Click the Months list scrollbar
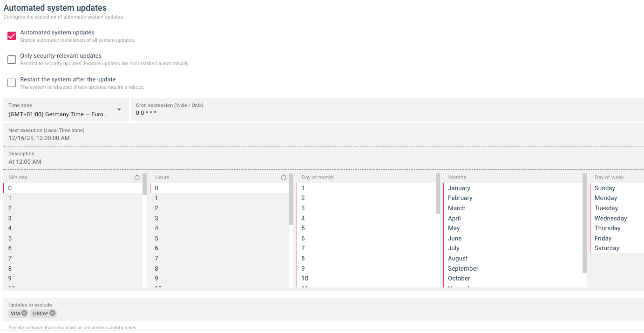The width and height of the screenshot is (644, 333). tap(584, 223)
